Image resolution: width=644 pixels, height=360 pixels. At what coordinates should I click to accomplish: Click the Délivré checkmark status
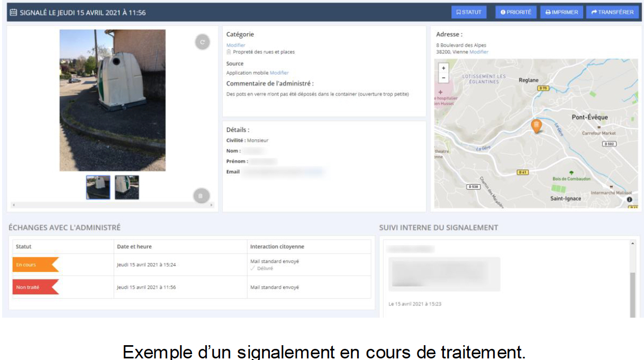click(261, 268)
